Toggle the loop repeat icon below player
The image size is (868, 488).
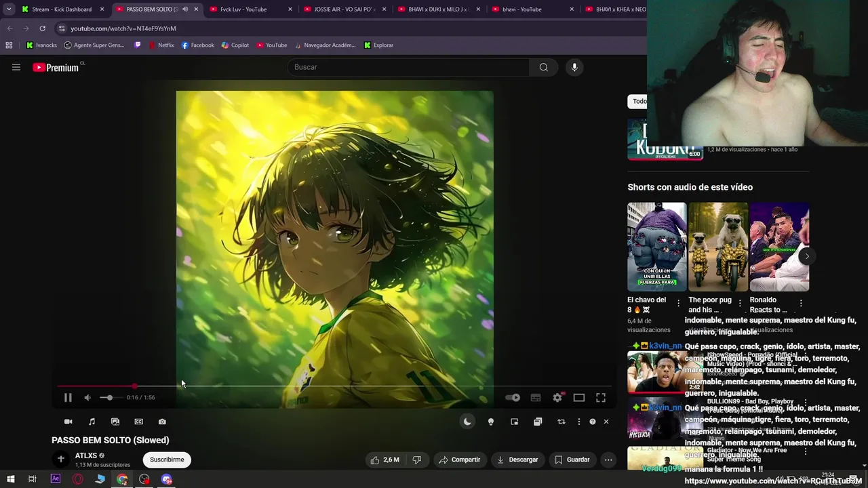click(x=561, y=422)
